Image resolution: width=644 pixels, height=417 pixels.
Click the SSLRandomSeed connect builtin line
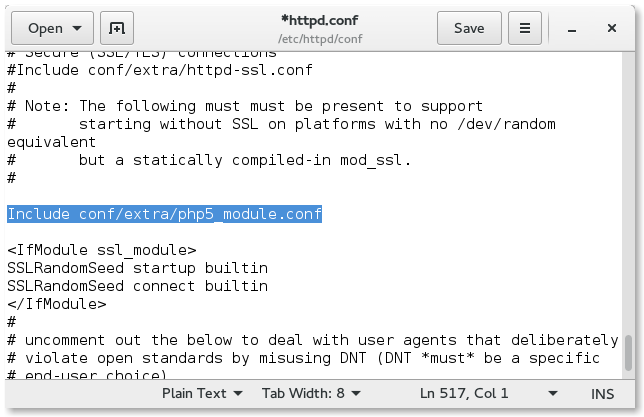[x=138, y=286]
